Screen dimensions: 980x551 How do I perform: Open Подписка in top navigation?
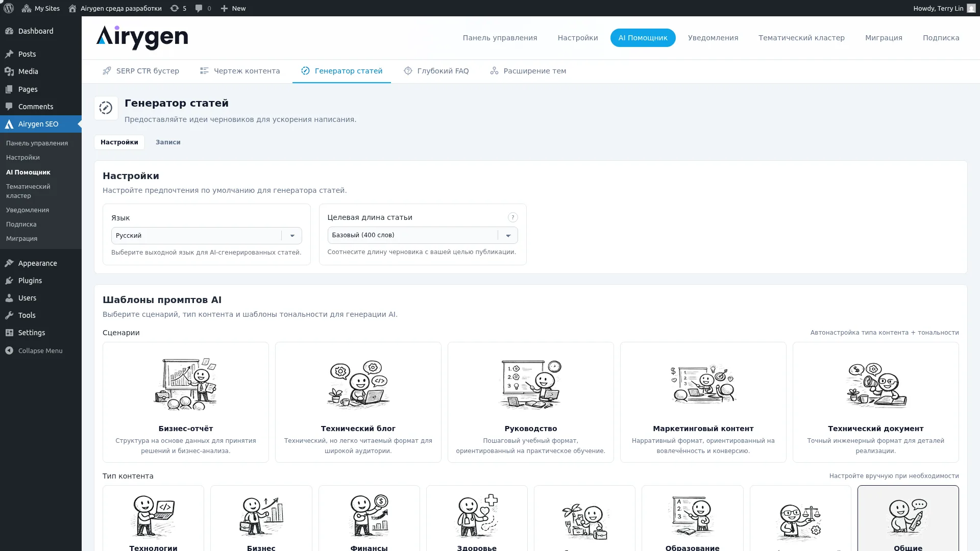(941, 38)
